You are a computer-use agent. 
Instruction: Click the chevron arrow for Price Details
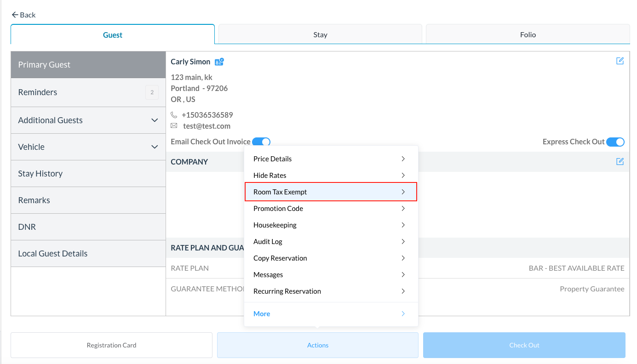[403, 159]
